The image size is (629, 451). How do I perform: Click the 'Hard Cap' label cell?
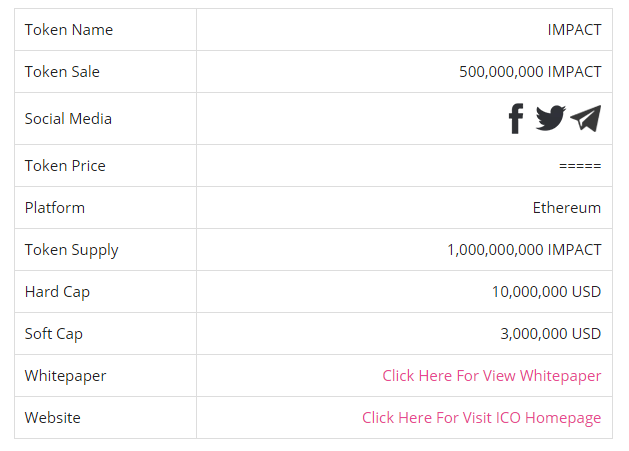click(57, 292)
